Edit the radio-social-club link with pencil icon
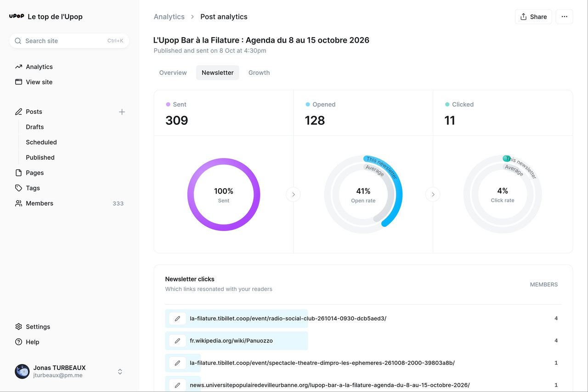Screen dimensions: 588x392 (x=177, y=319)
